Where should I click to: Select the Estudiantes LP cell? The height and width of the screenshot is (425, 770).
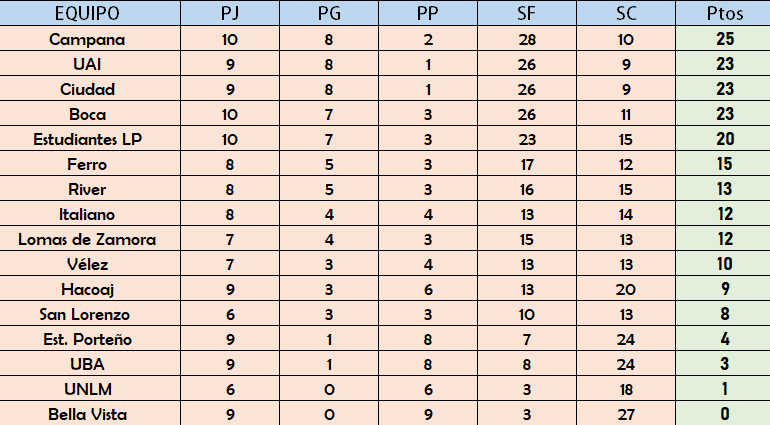[x=90, y=139]
